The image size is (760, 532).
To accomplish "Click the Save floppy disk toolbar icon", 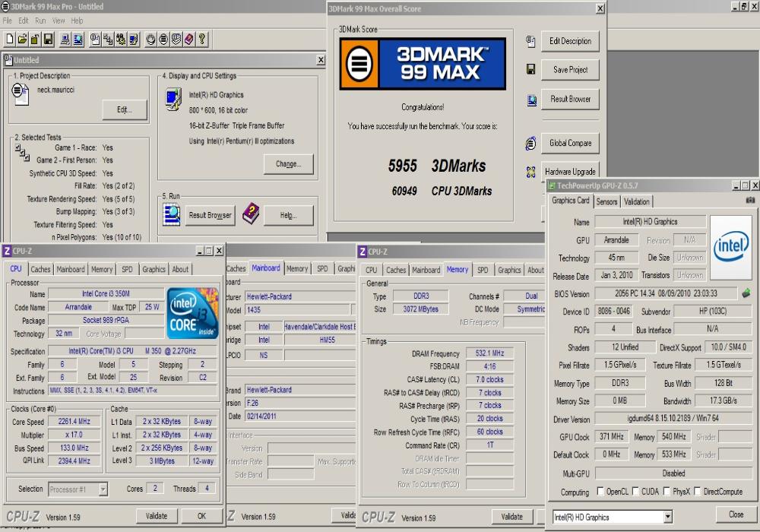I will pyautogui.click(x=48, y=40).
